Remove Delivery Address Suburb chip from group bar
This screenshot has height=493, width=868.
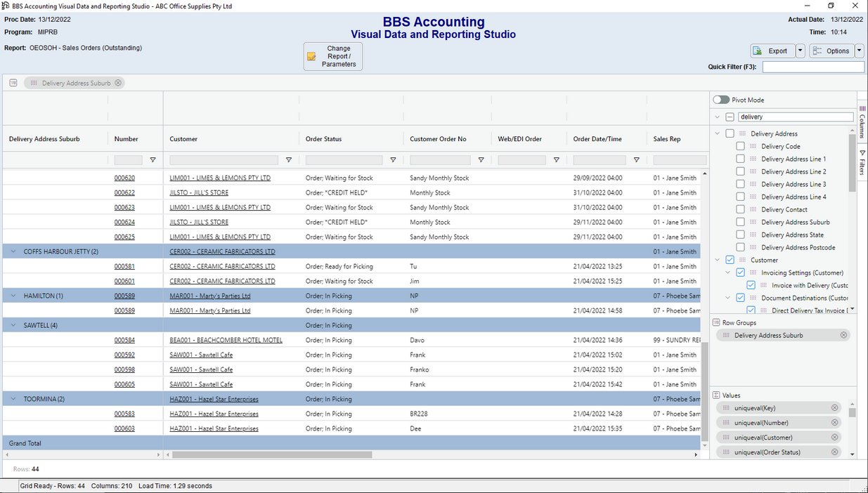[x=118, y=83]
